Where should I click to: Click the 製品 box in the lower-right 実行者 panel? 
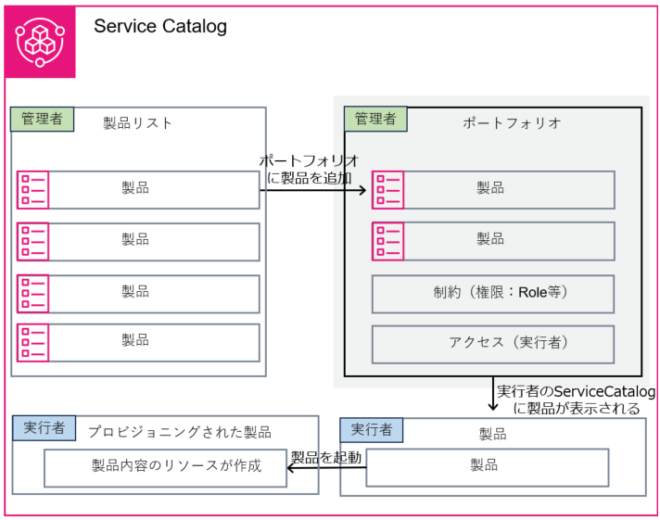(x=487, y=467)
